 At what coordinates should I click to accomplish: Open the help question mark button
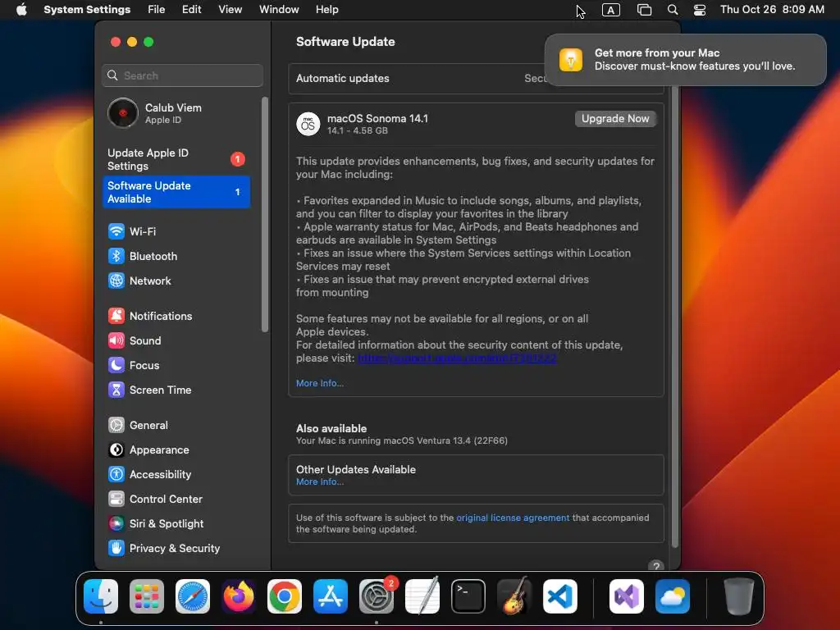(x=655, y=566)
